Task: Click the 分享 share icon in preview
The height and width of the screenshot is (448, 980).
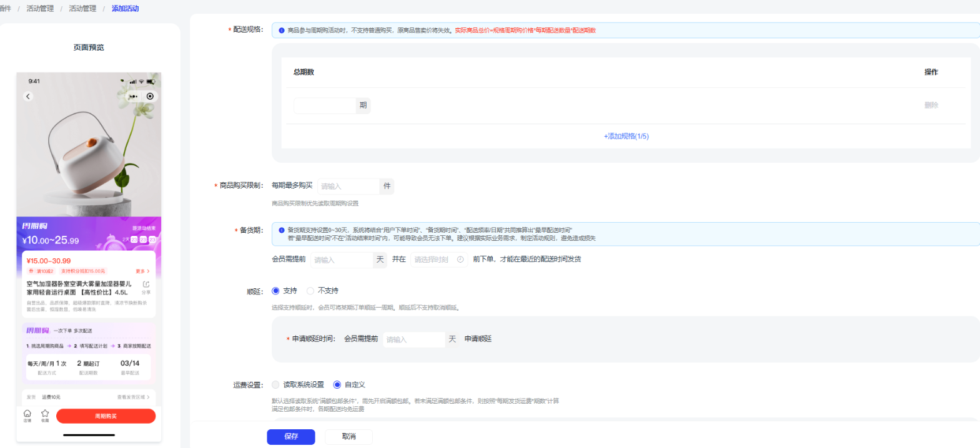Action: click(146, 286)
